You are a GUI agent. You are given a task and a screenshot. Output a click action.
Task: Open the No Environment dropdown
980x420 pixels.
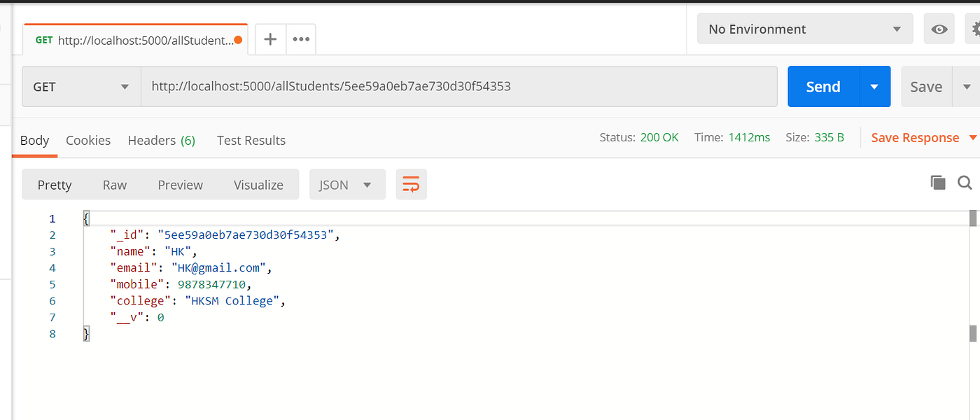[804, 29]
